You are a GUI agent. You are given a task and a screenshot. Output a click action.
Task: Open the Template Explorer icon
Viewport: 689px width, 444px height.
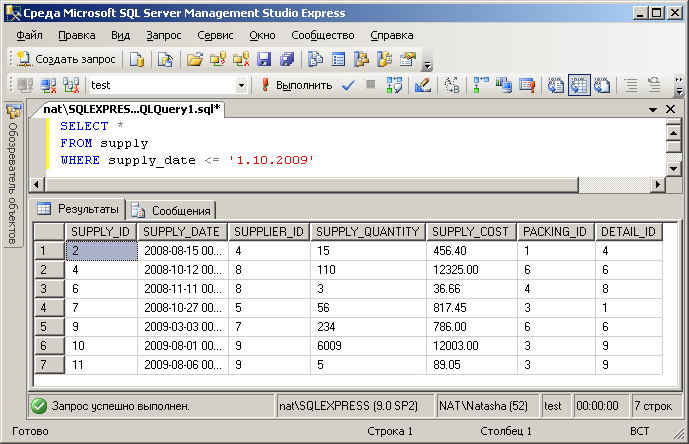click(384, 59)
